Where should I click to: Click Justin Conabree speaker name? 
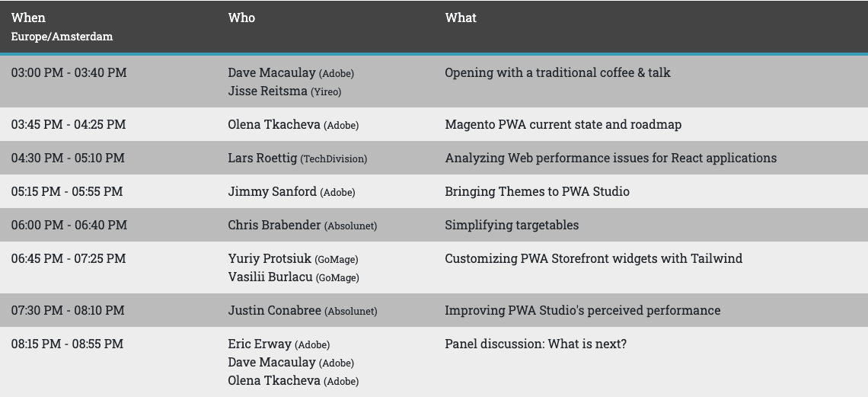click(274, 310)
